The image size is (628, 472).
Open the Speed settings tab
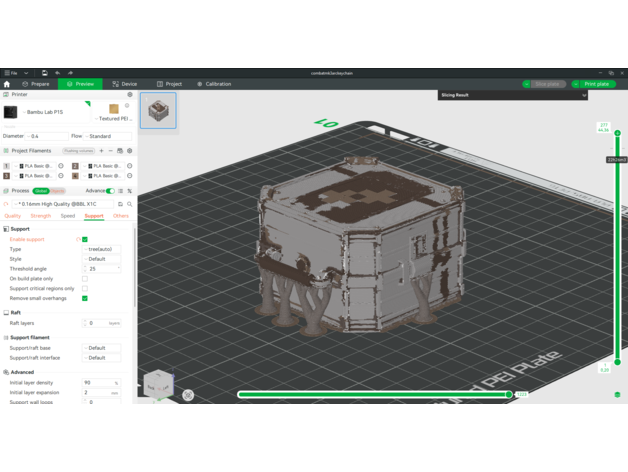coord(68,216)
